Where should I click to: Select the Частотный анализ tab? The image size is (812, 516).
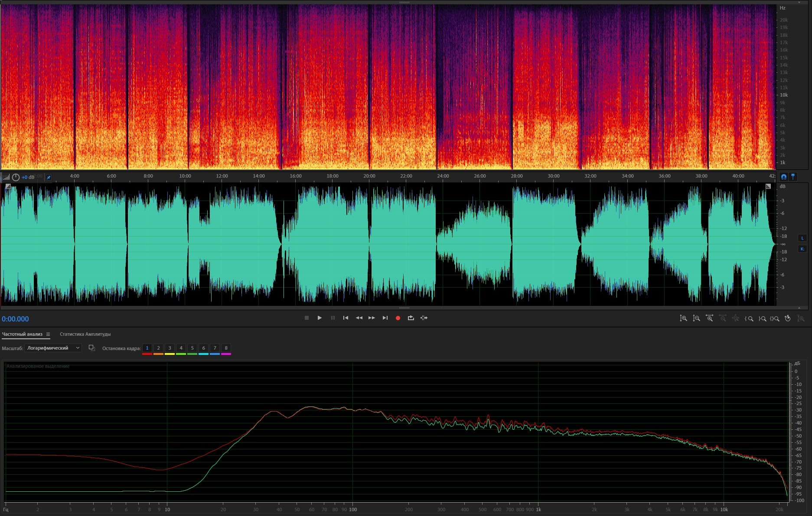(x=22, y=334)
